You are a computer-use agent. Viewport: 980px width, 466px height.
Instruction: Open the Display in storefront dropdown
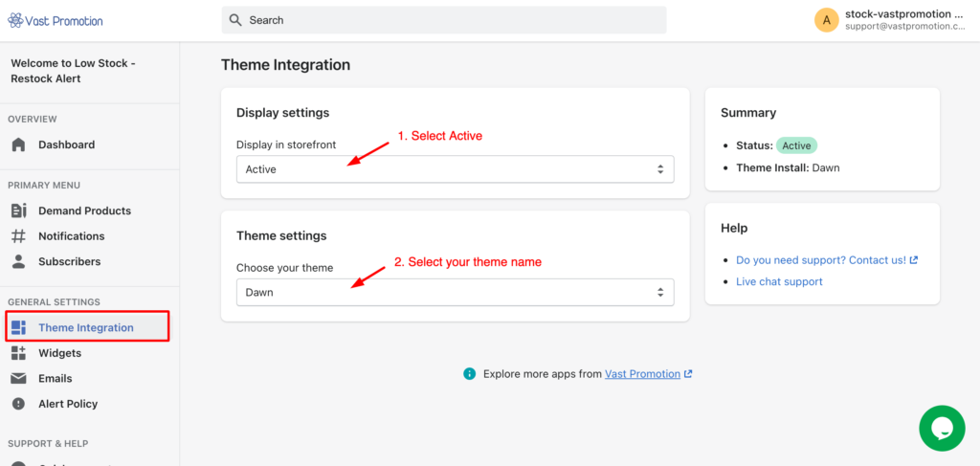(455, 169)
